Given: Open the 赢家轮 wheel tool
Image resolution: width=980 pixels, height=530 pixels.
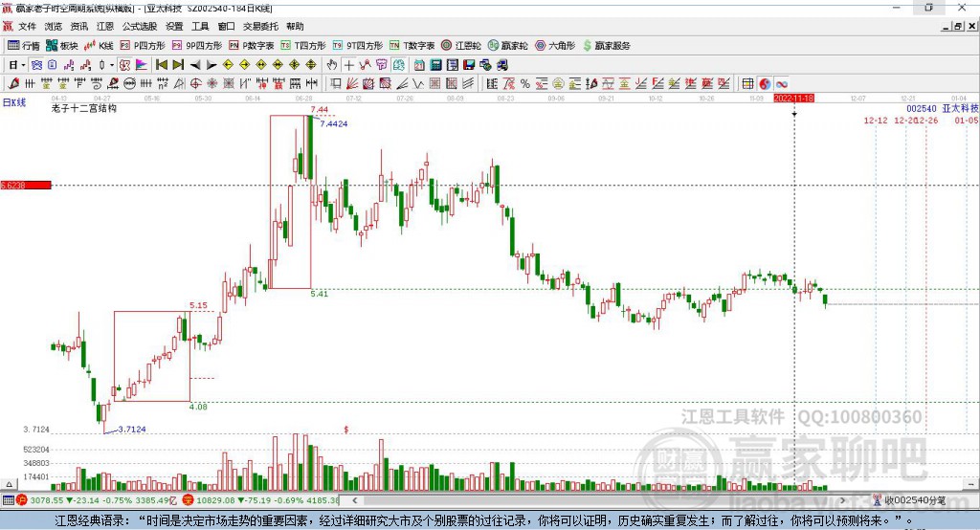Looking at the screenshot, I should [508, 46].
